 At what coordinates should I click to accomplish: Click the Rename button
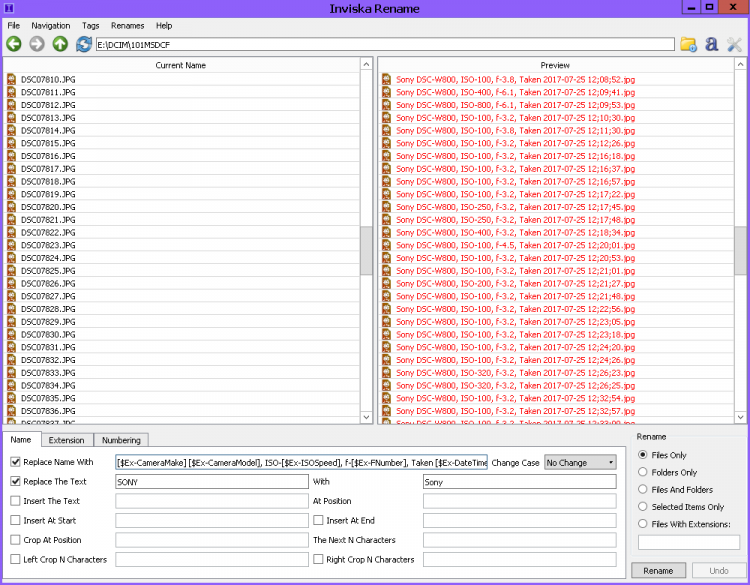pyautogui.click(x=658, y=571)
